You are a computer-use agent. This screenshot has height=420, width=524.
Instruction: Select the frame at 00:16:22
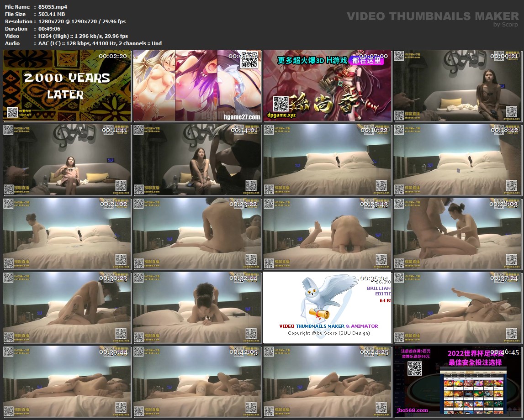pos(328,160)
